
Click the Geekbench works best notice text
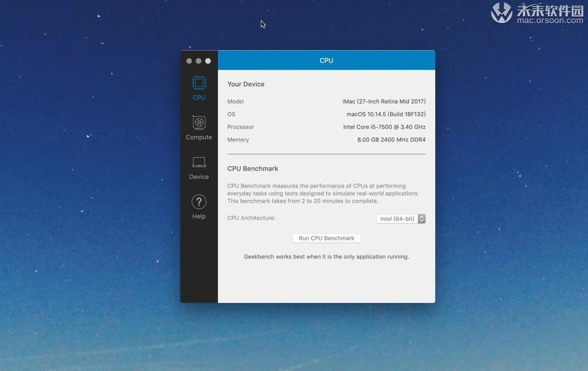[x=326, y=257]
